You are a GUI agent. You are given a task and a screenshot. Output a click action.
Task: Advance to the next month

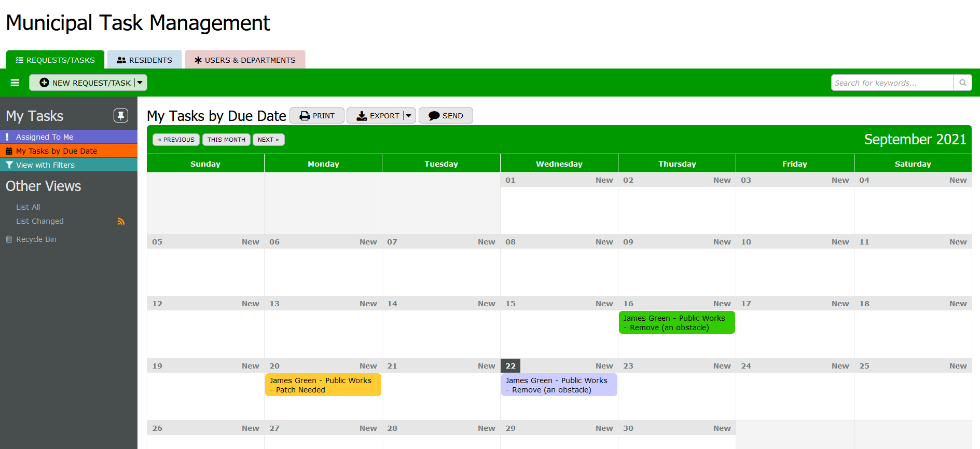268,140
